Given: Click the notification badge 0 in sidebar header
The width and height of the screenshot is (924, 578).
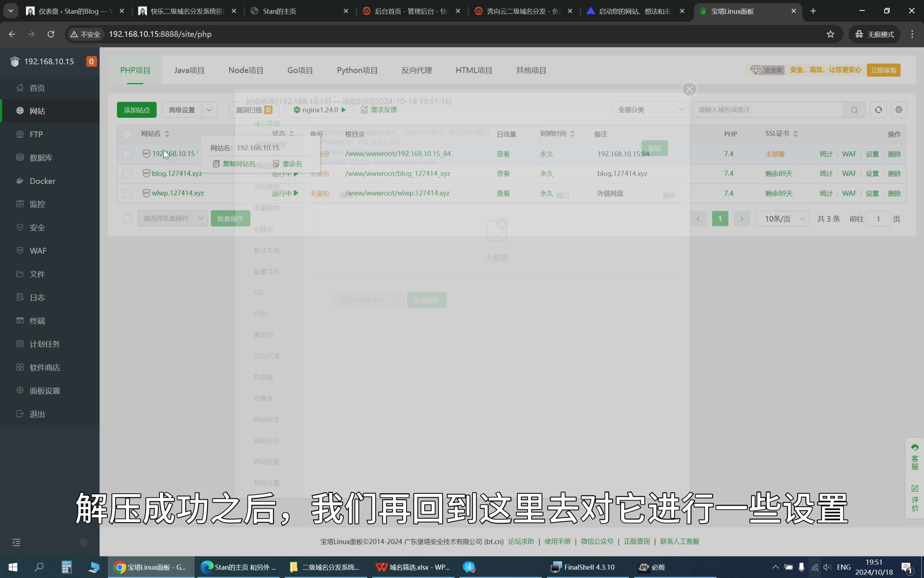Looking at the screenshot, I should 91,61.
